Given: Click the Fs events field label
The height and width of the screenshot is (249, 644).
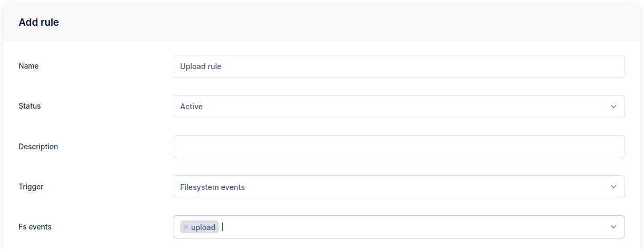Looking at the screenshot, I should (x=35, y=227).
